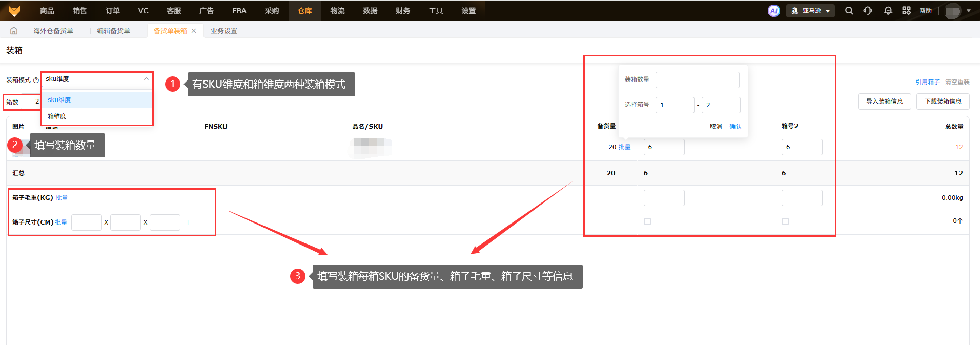Open the 仓库 menu
The image size is (980, 345).
click(305, 11)
